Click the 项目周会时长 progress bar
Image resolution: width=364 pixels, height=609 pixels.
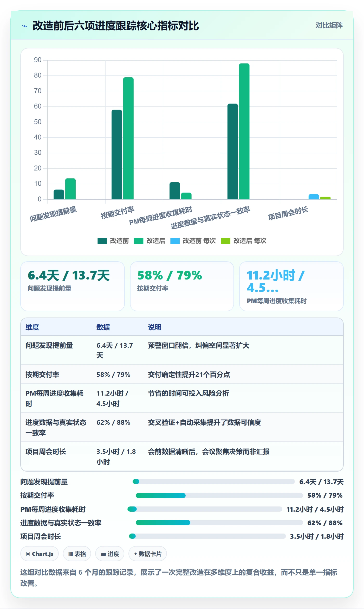pyautogui.click(x=207, y=536)
